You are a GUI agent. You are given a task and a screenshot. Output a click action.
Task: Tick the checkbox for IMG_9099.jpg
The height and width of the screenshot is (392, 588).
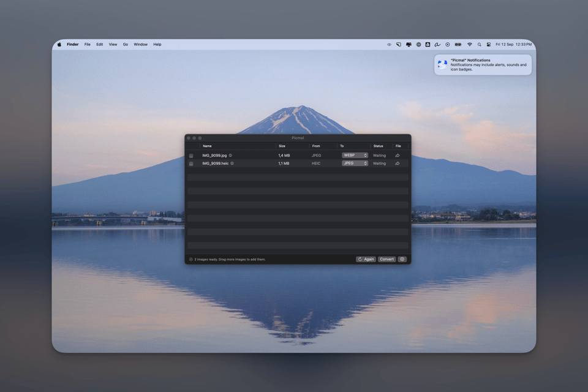191,156
